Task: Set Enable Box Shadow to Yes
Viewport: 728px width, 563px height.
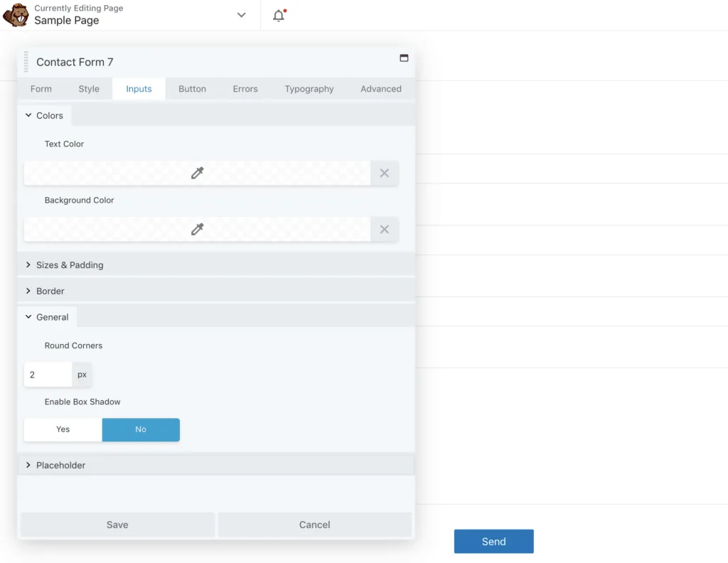Action: (x=63, y=429)
